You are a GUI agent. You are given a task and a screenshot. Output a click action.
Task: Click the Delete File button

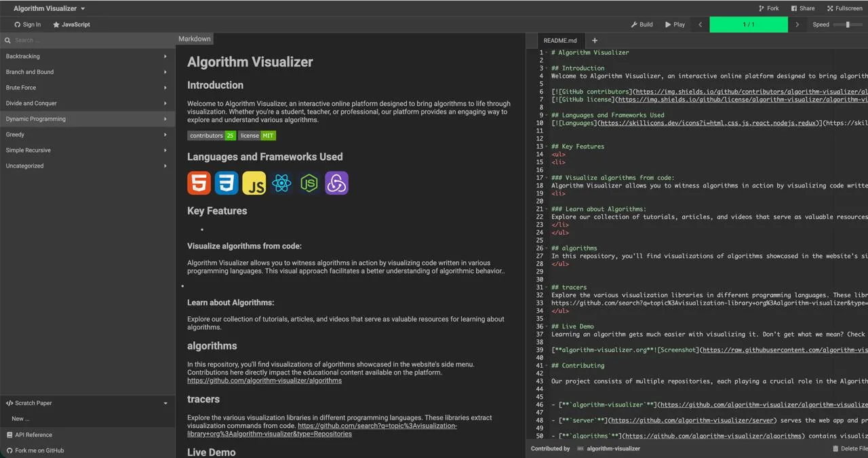point(850,449)
